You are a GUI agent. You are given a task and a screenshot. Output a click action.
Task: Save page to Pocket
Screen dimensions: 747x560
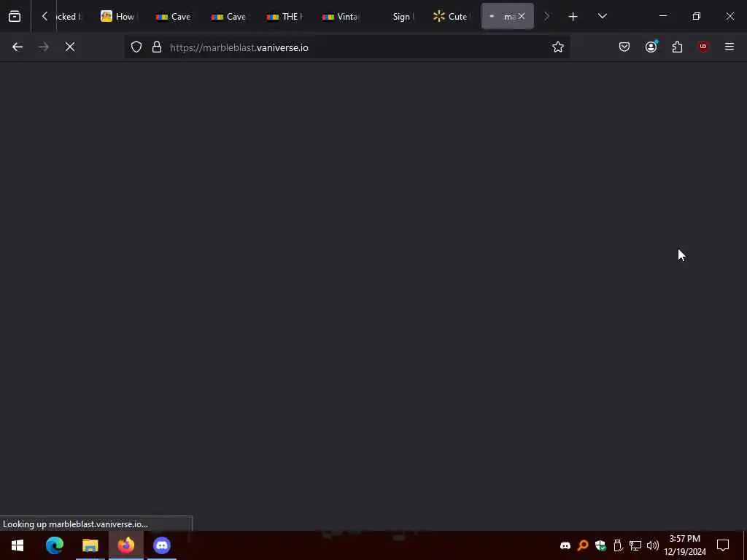624,47
